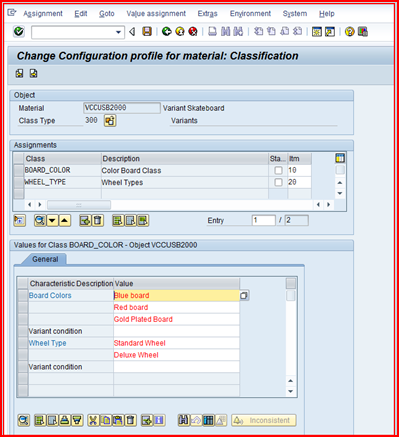Screen dimensions: 399x437
Task: Open the Edit menu
Action: pyautogui.click(x=81, y=14)
